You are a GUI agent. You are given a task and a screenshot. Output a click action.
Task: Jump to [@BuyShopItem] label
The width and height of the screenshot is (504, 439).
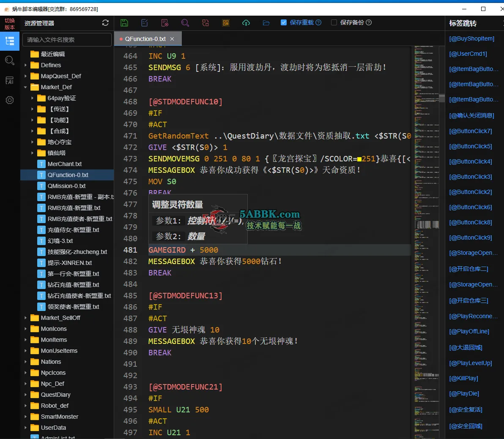pos(471,38)
